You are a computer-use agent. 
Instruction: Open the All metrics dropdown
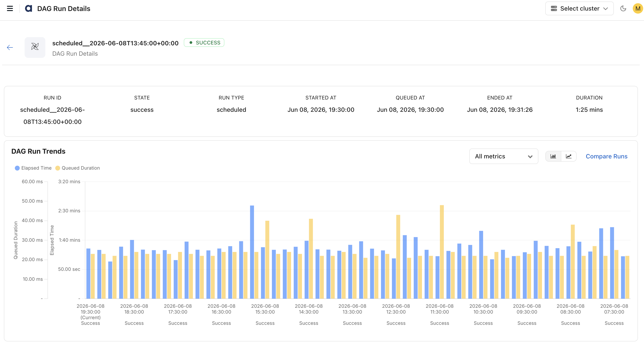click(503, 156)
